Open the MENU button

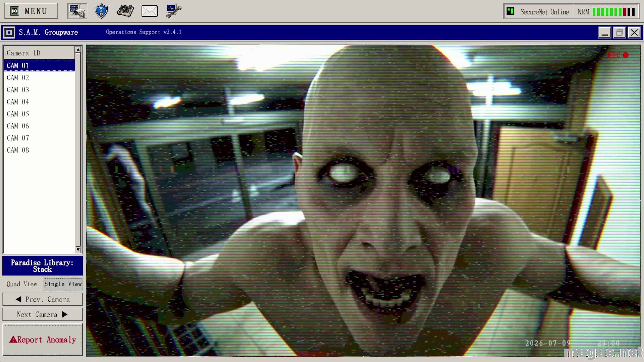pyautogui.click(x=31, y=11)
